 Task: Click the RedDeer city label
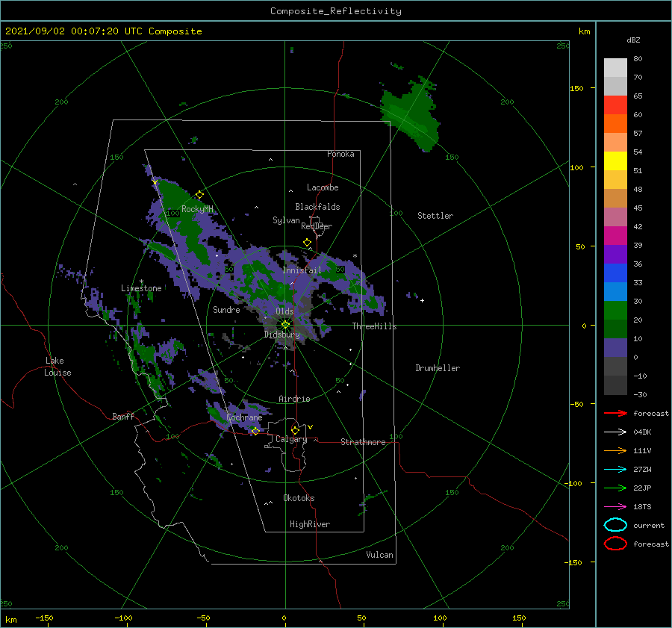point(317,226)
